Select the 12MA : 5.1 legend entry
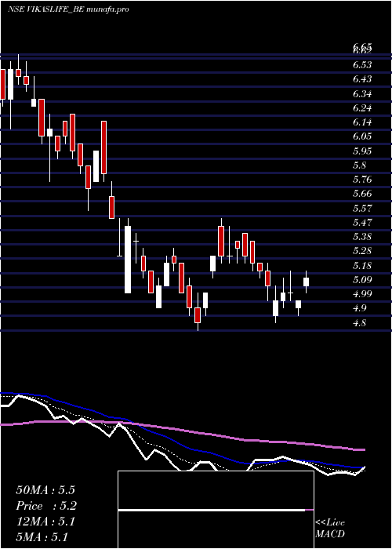The image size is (392, 549). coord(45,522)
